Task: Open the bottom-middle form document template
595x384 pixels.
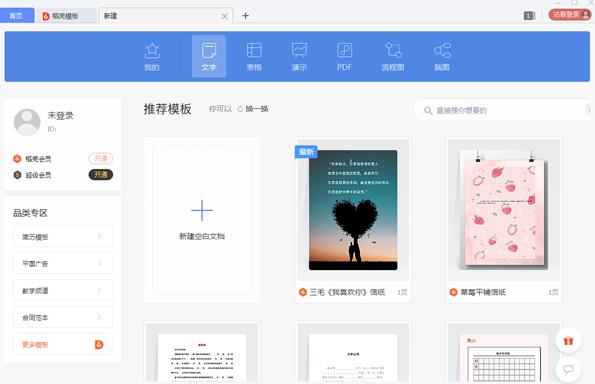Action: click(353, 353)
